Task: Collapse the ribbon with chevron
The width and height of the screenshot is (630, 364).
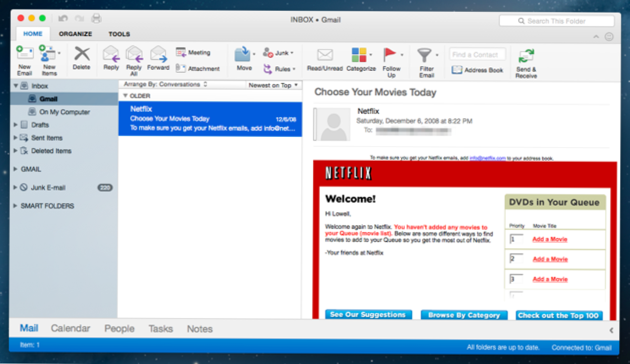Action: (596, 37)
